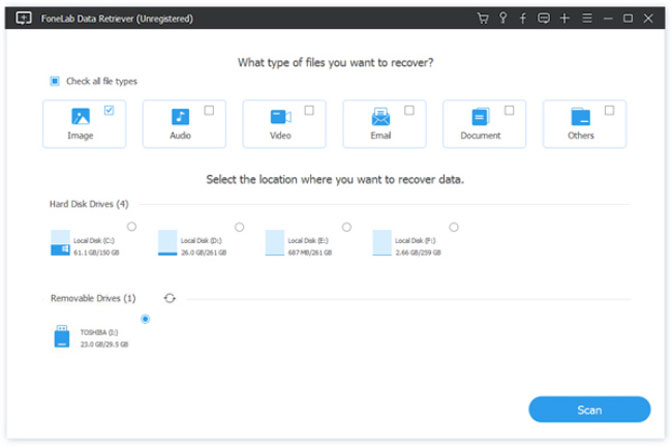Click the TOSHIBA drive name text
The image size is (672, 446).
99,332
